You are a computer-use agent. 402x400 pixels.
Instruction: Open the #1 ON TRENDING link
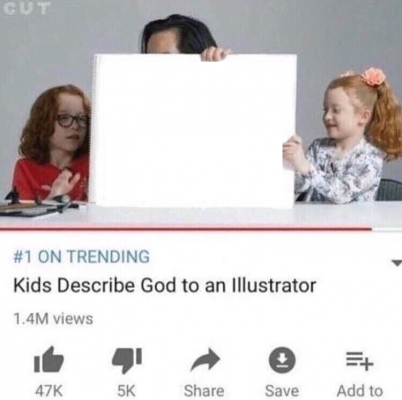[81, 256]
